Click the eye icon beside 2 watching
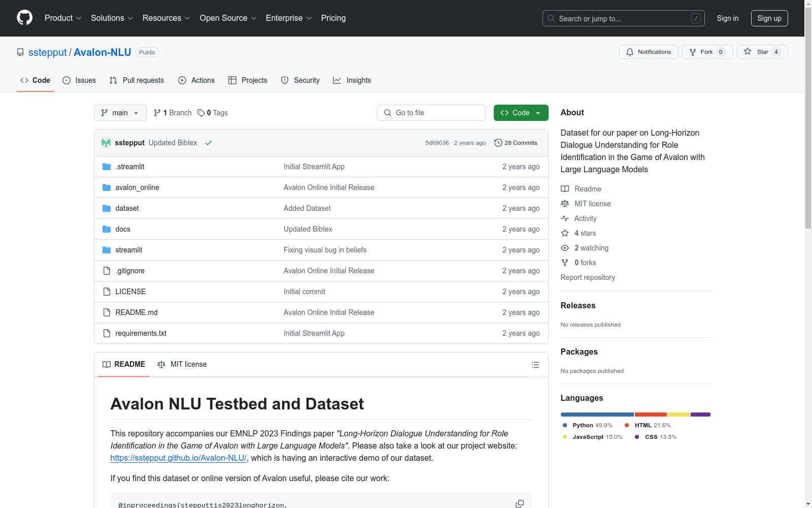Screen dimensions: 812x508 pos(565,248)
